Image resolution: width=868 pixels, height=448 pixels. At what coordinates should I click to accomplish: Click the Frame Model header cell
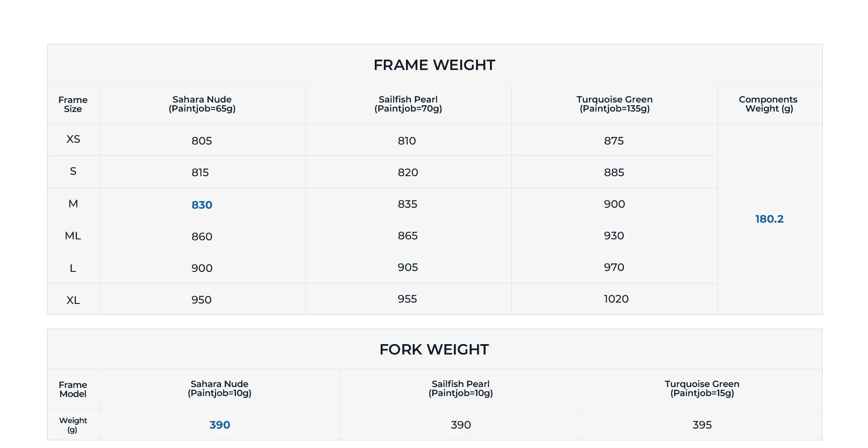coord(73,389)
